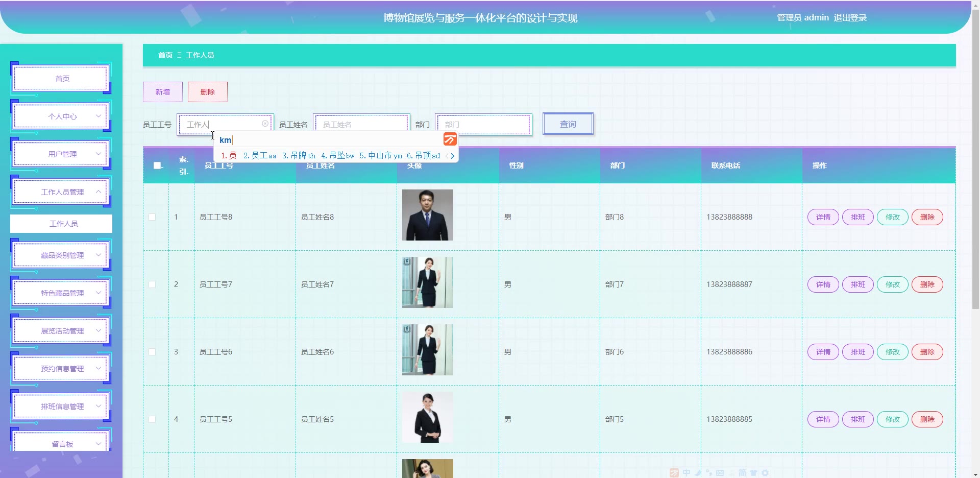Check the box for row 员工工号6
980x478 pixels.
pyautogui.click(x=152, y=352)
